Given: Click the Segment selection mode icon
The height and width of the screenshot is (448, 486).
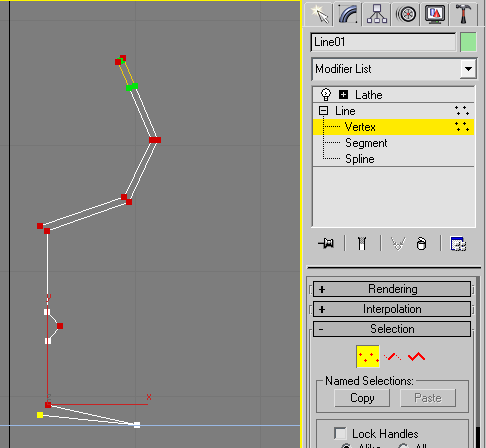Looking at the screenshot, I should (392, 357).
